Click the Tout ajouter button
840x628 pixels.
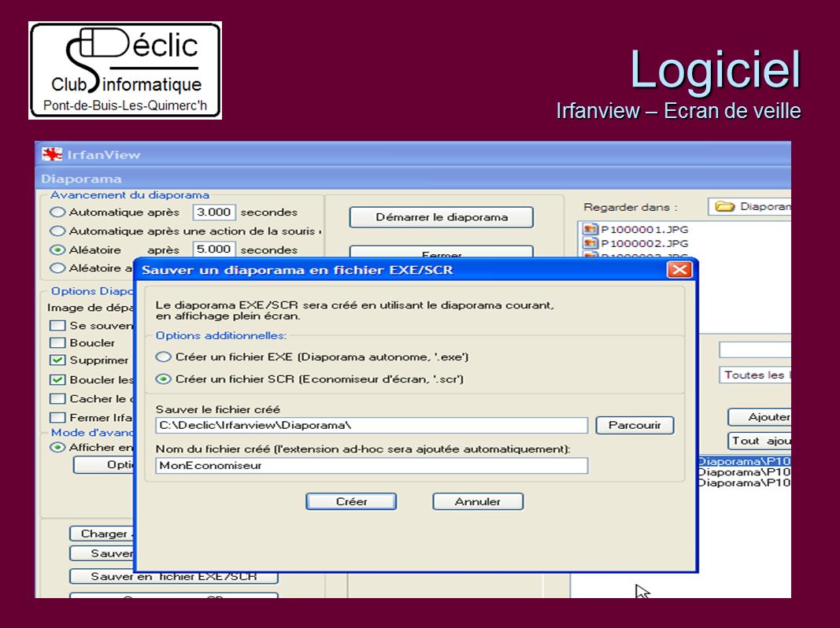point(760,441)
